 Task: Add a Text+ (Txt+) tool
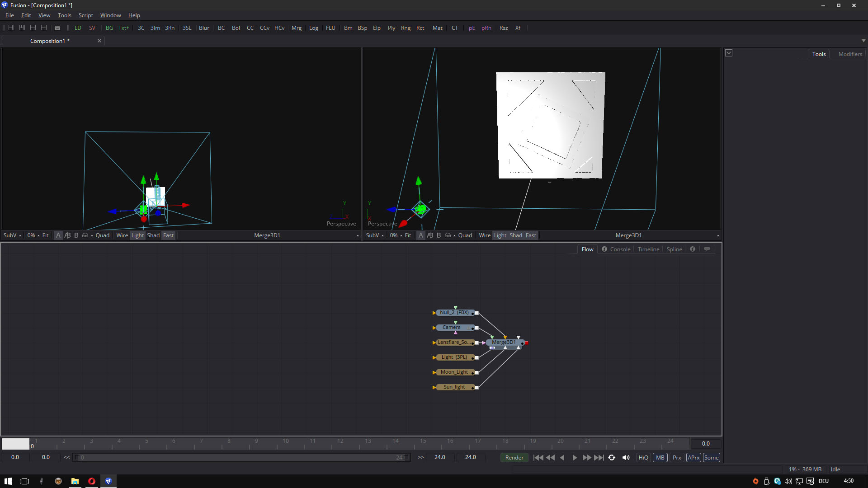point(124,28)
